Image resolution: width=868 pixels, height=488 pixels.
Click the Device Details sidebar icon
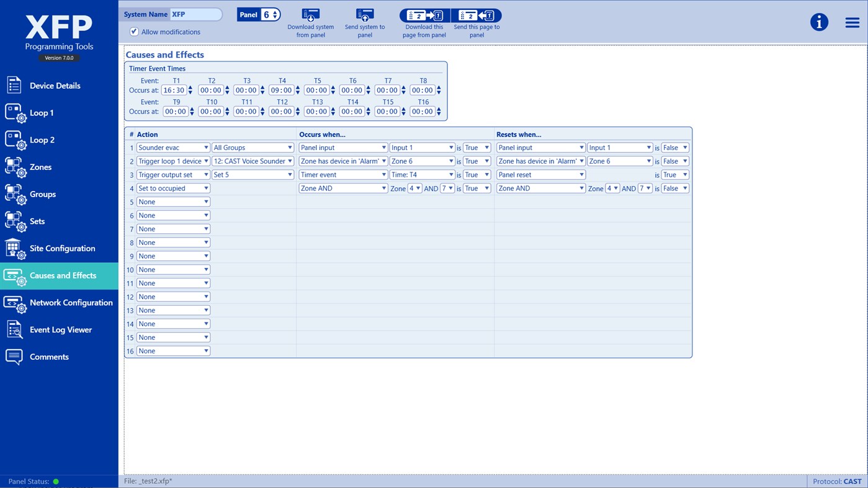pyautogui.click(x=14, y=85)
